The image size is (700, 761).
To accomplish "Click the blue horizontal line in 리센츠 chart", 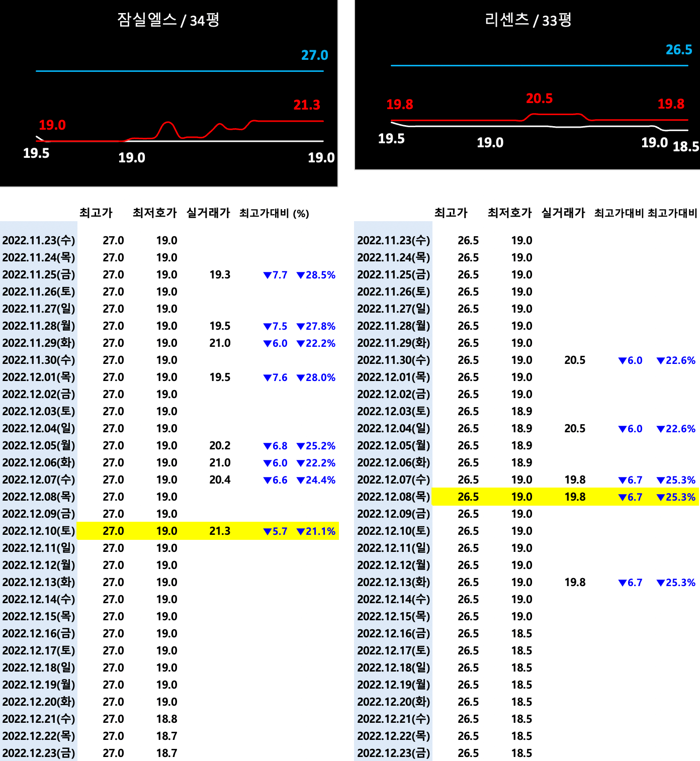I will 539,65.
